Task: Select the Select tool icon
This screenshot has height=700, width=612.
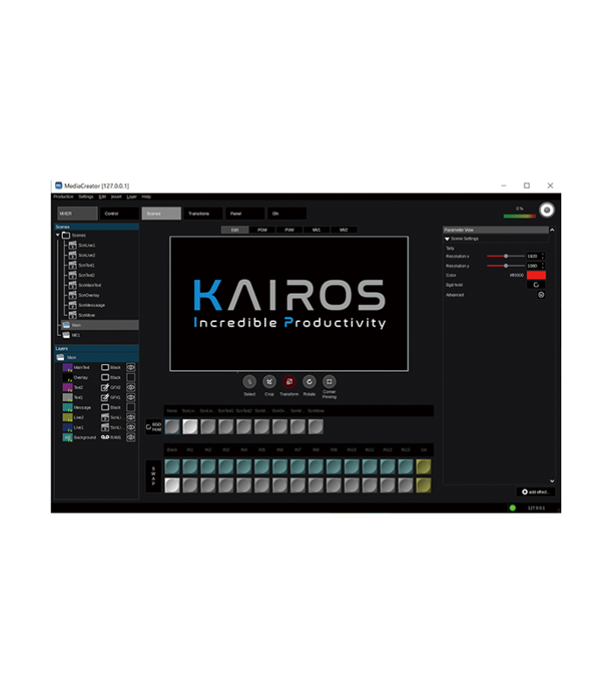Action: (249, 381)
